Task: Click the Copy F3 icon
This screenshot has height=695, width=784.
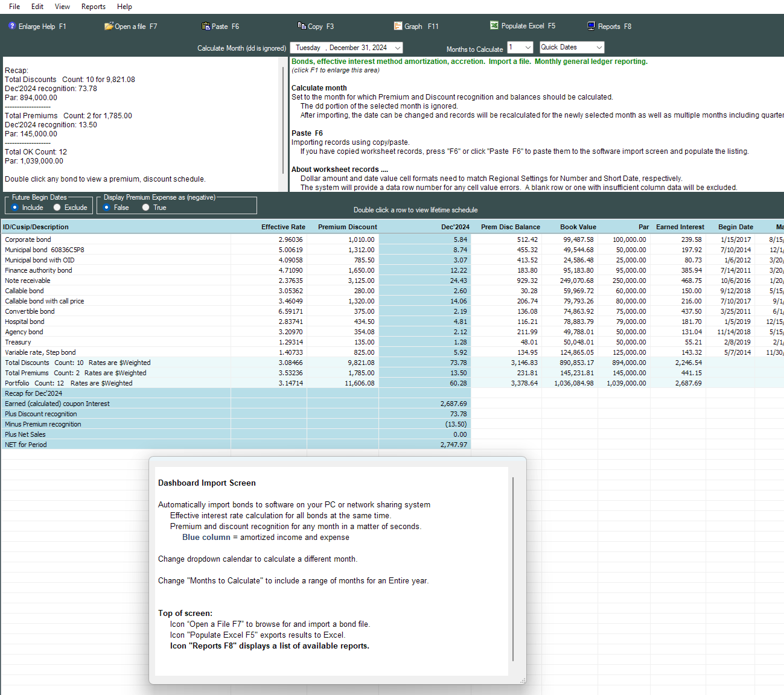Action: click(x=302, y=25)
